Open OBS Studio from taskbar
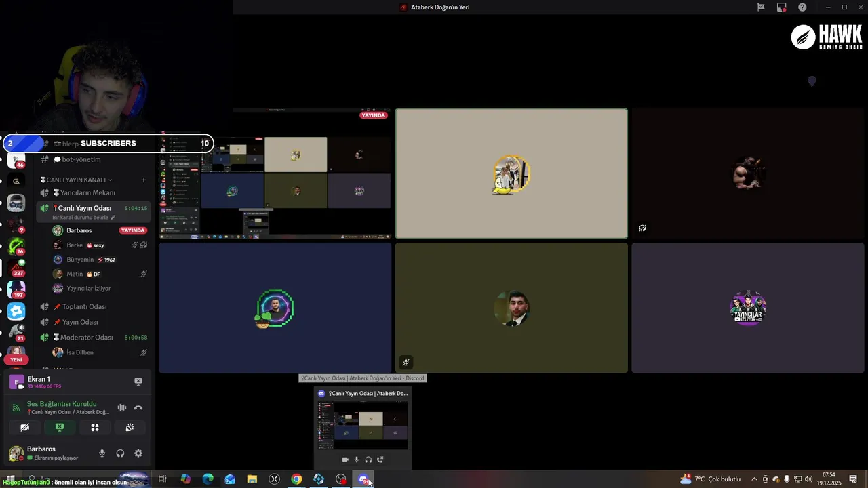The image size is (868, 488). [x=341, y=479]
